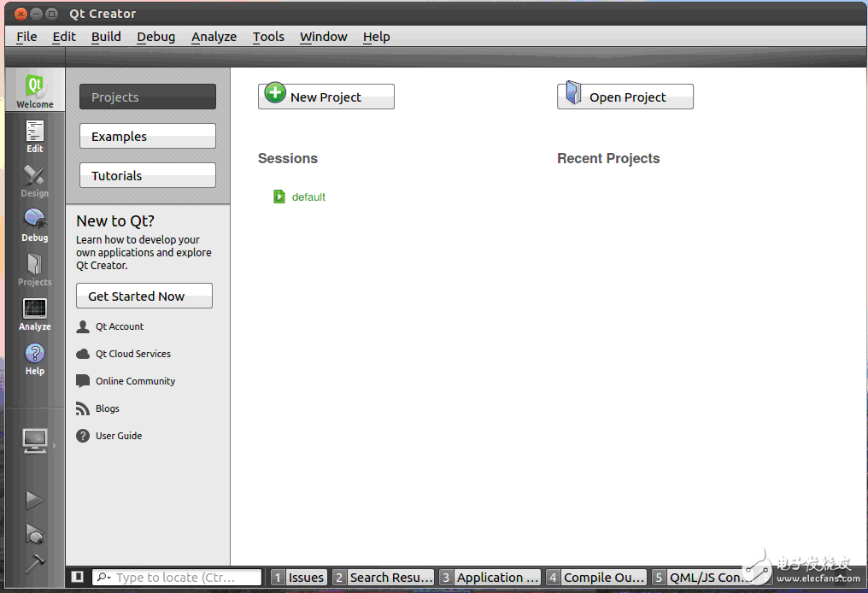Open Edit mode in sidebar
The height and width of the screenshot is (593, 868).
[x=35, y=136]
